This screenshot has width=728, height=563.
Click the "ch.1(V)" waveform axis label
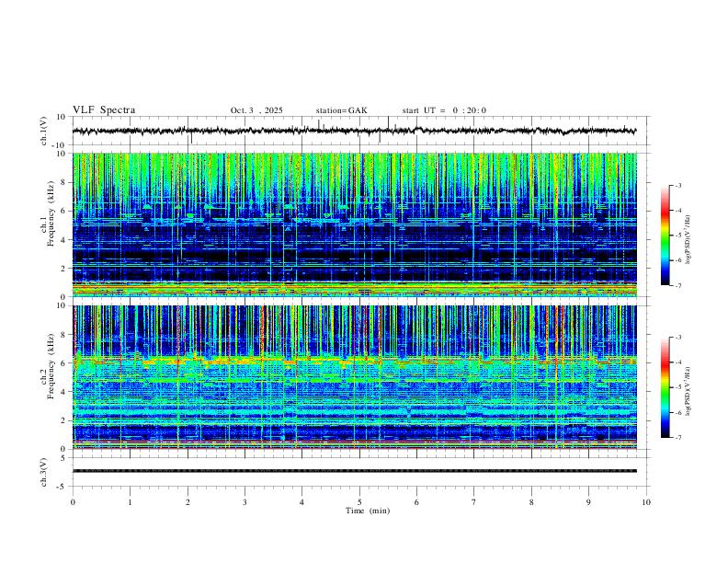[43, 131]
